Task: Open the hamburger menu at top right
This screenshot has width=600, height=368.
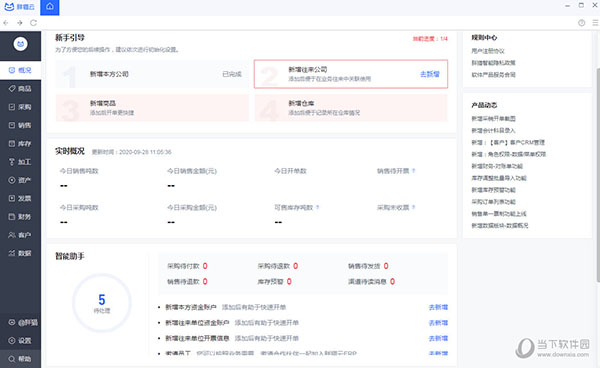Action: [x=595, y=23]
